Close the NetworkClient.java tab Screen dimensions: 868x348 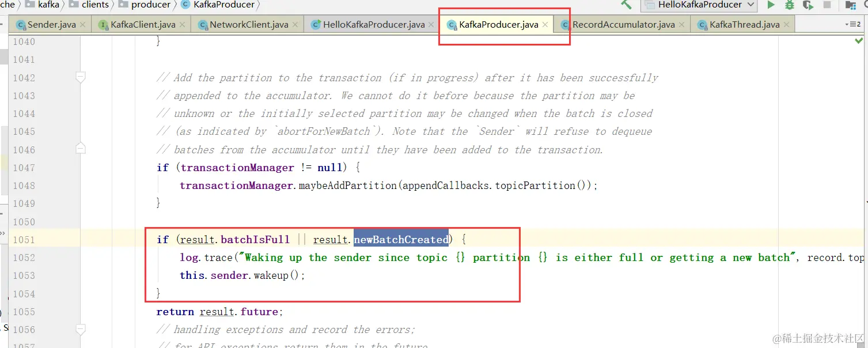point(295,25)
